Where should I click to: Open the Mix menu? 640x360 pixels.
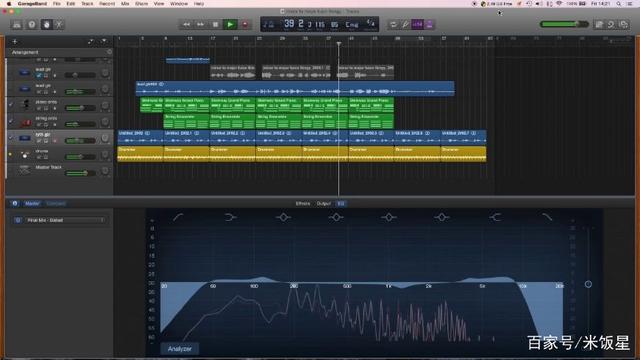coord(125,4)
